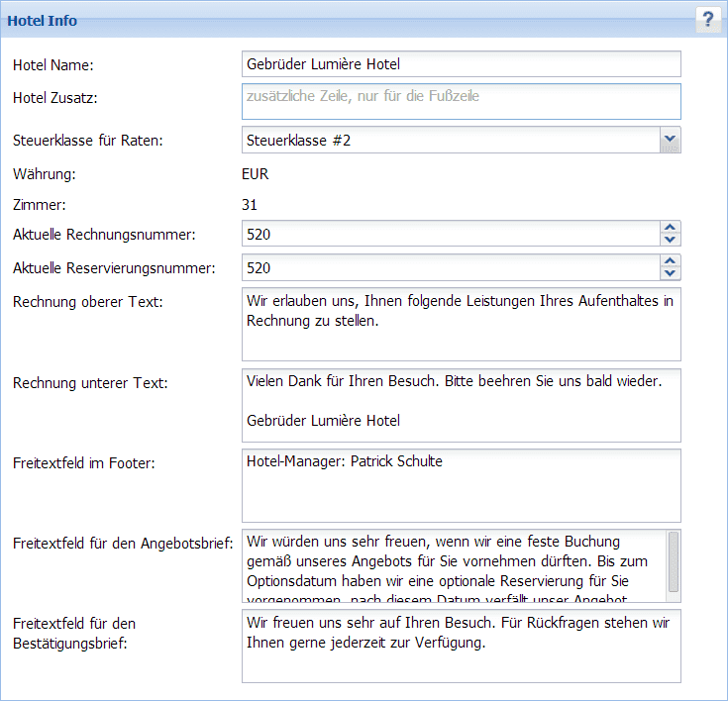Click the Hotel Info panel title
The image size is (728, 701).
[x=43, y=20]
